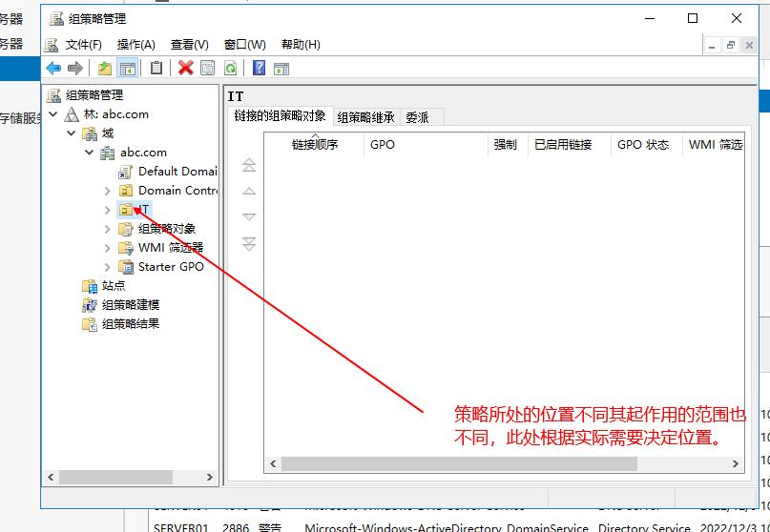This screenshot has height=532, width=770.
Task: Click the GPO list scroll left arrow
Action: 273,463
